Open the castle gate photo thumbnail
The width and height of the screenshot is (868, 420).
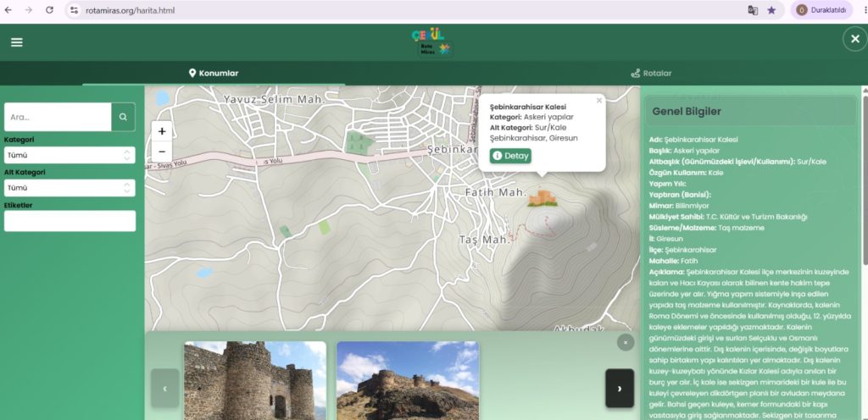255,381
